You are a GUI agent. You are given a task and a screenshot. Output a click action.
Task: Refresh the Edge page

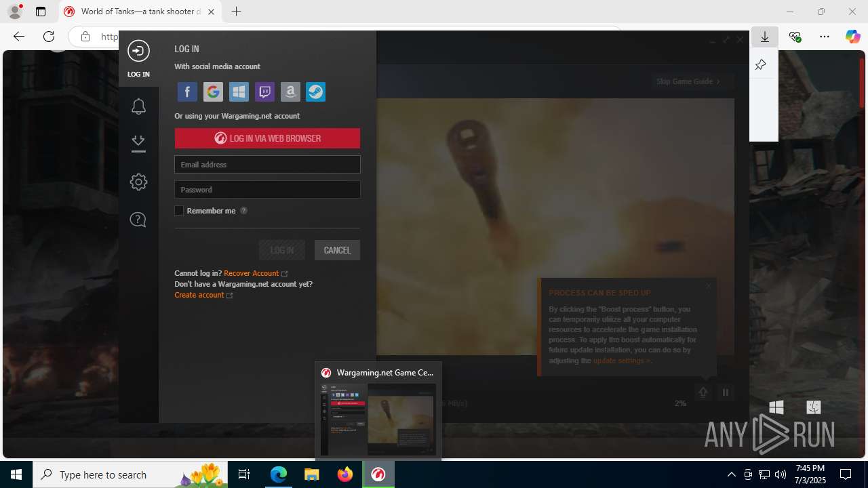coord(49,37)
